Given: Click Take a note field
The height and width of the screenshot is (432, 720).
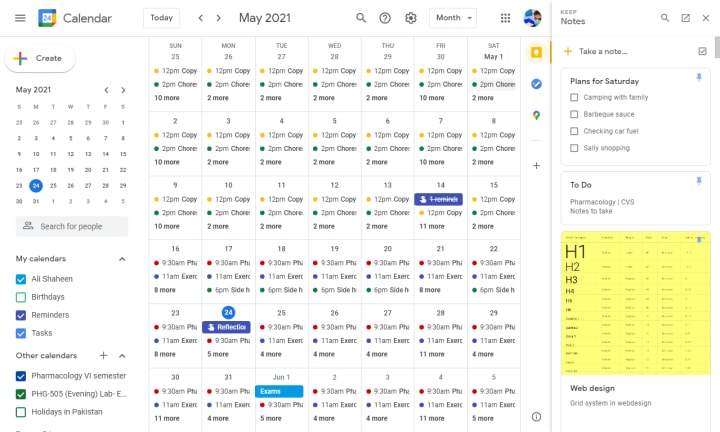Looking at the screenshot, I should point(603,51).
